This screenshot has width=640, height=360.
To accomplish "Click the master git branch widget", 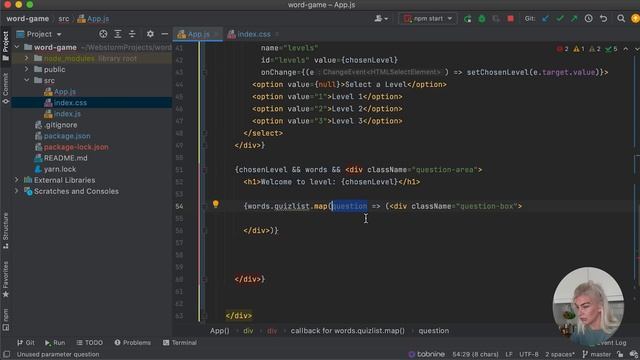I will pyautogui.click(x=596, y=354).
